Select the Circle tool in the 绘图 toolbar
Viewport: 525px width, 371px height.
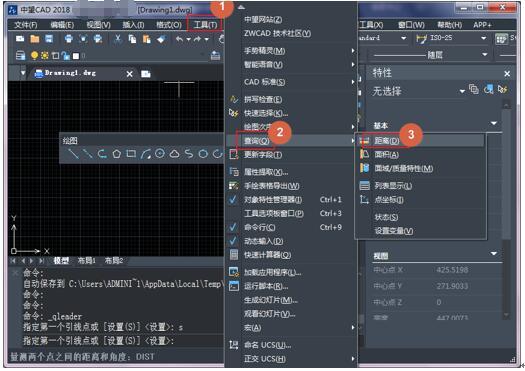point(160,154)
